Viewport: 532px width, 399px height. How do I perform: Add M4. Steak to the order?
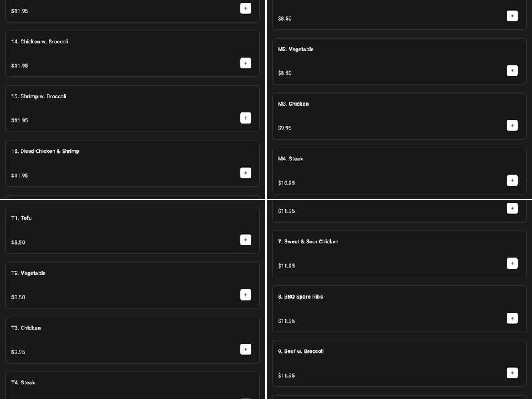pos(512,180)
